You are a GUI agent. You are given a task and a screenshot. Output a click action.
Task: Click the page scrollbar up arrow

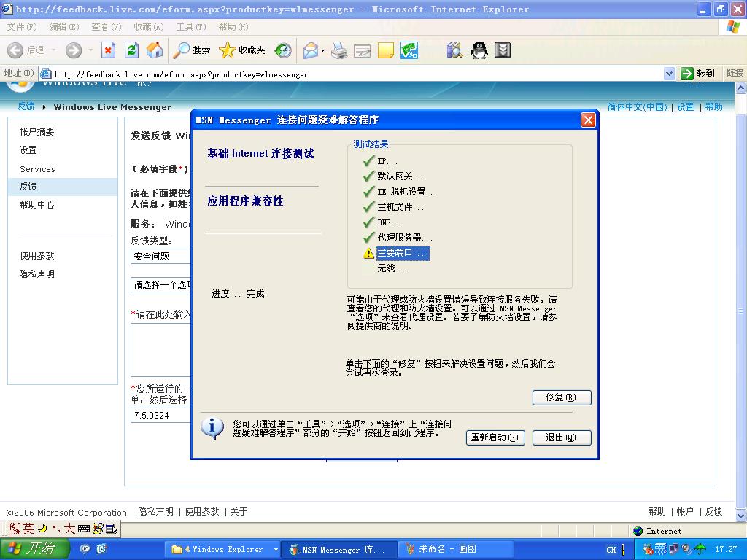(x=741, y=87)
